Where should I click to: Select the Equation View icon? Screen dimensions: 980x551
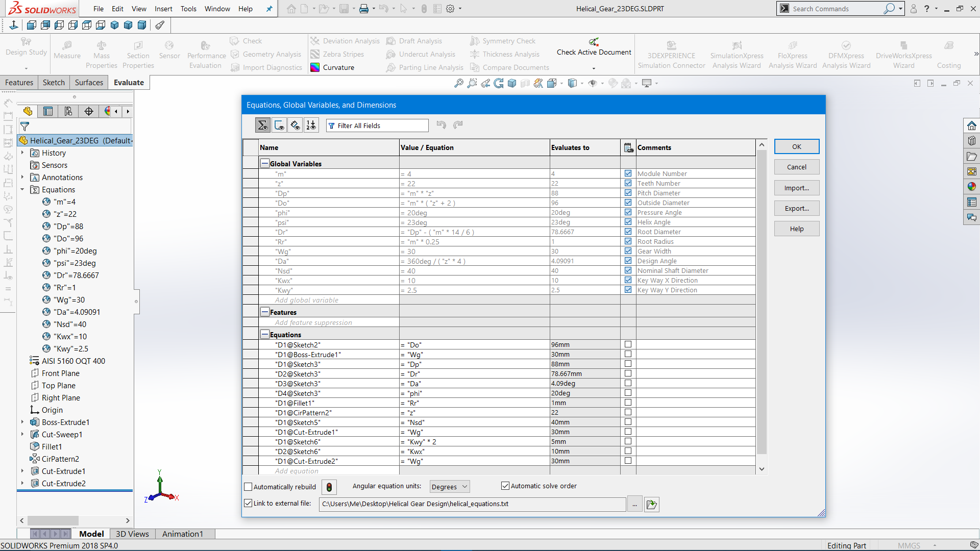tap(263, 126)
